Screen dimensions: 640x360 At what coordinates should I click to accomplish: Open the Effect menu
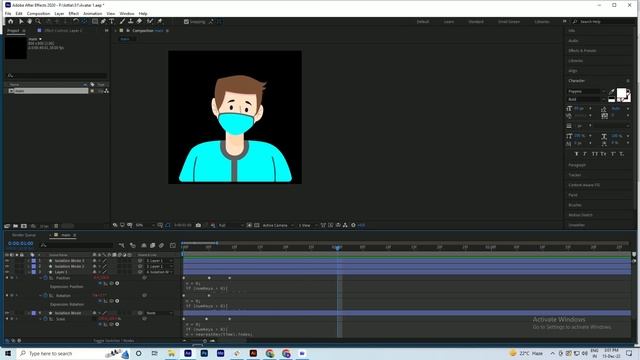click(73, 13)
